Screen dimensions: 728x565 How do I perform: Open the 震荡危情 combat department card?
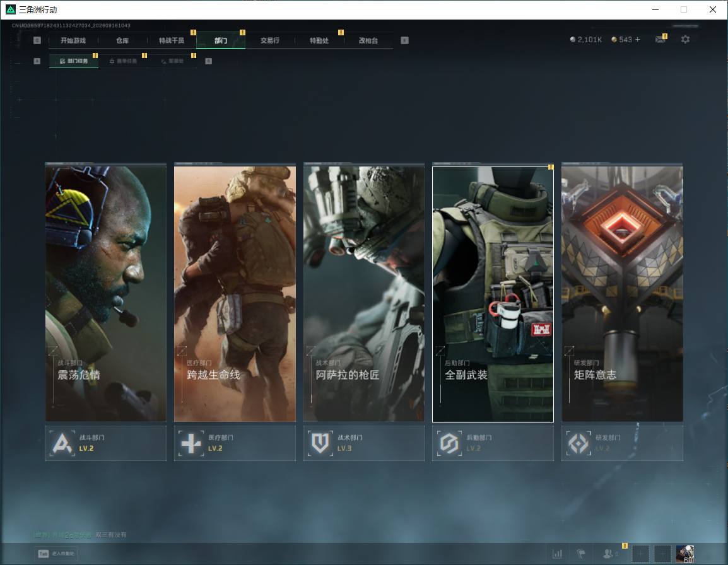pyautogui.click(x=106, y=293)
